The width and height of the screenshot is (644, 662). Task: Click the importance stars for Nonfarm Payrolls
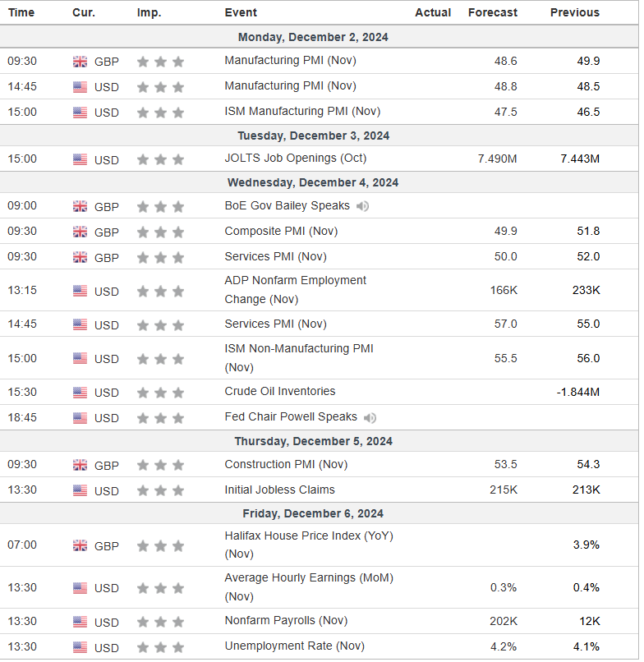(x=161, y=622)
